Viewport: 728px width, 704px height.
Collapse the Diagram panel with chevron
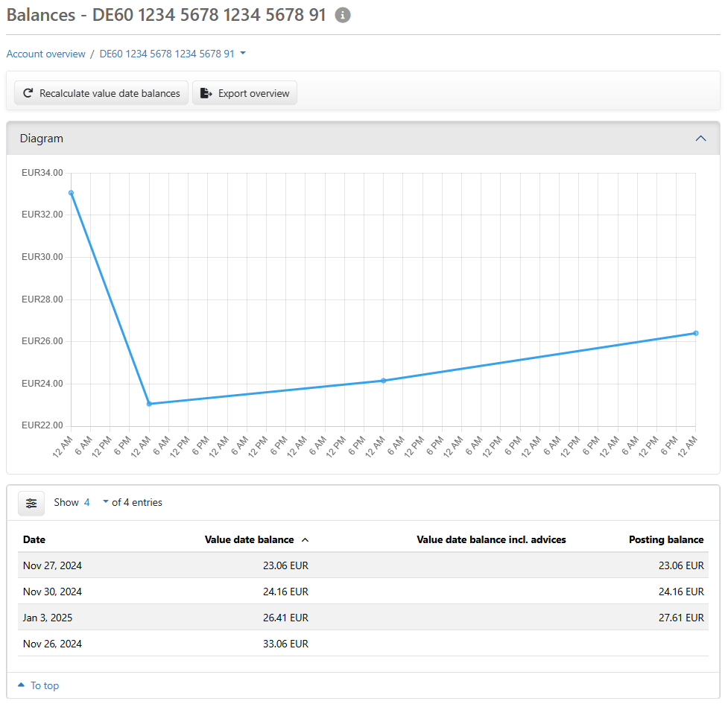click(x=700, y=139)
